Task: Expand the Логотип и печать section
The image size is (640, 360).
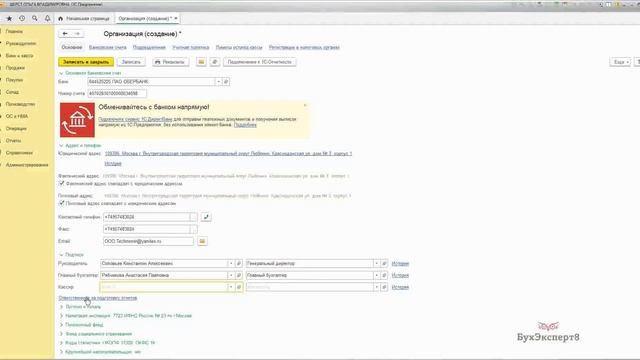Action: (61, 307)
